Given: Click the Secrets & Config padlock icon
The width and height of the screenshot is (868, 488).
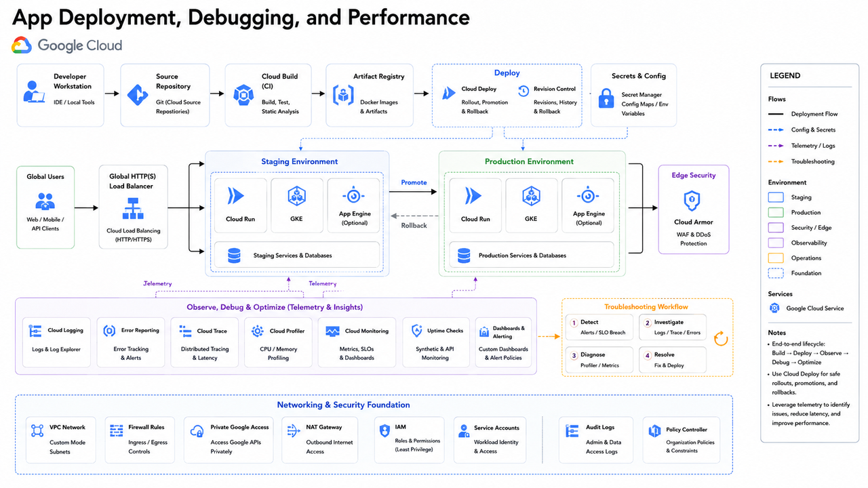Looking at the screenshot, I should (606, 98).
